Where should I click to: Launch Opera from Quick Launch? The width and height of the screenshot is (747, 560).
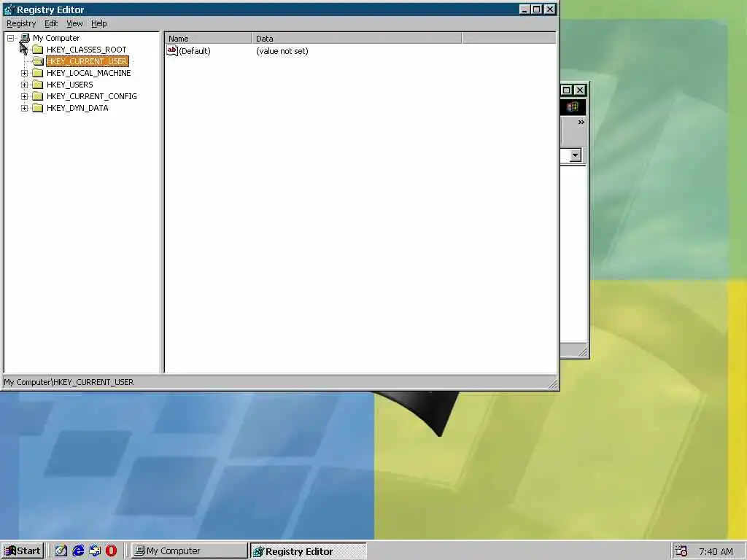click(112, 551)
